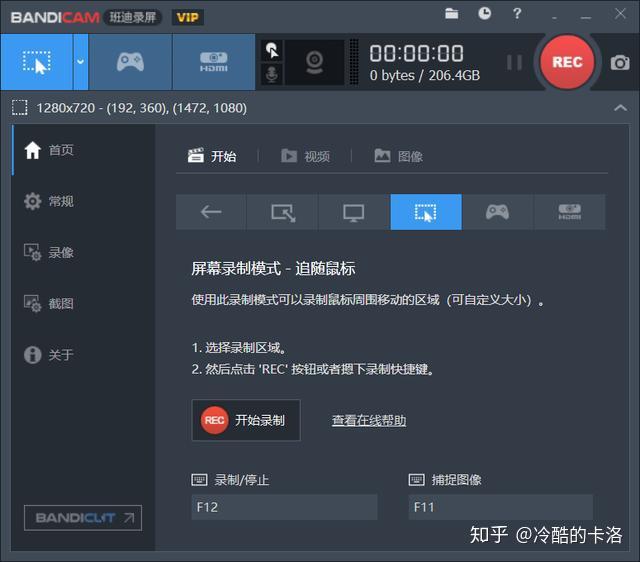
Task: Click keyboard icon beside 录制/停止
Action: (199, 480)
